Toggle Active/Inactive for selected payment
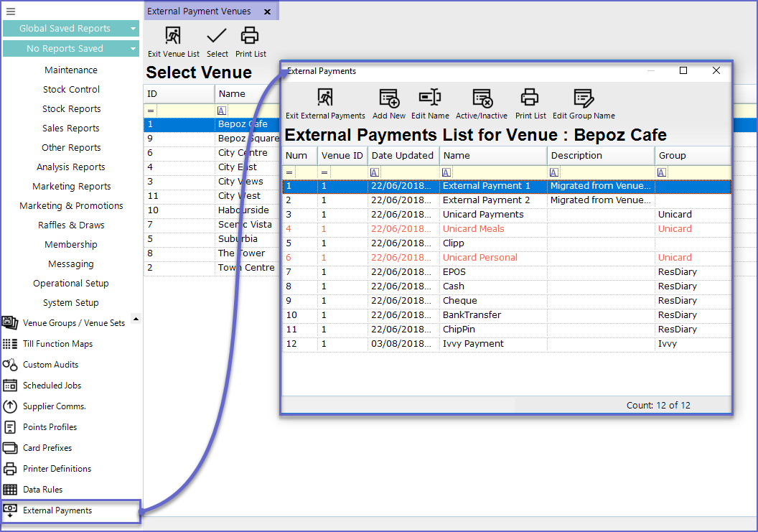Image resolution: width=758 pixels, height=532 pixels. coord(482,98)
